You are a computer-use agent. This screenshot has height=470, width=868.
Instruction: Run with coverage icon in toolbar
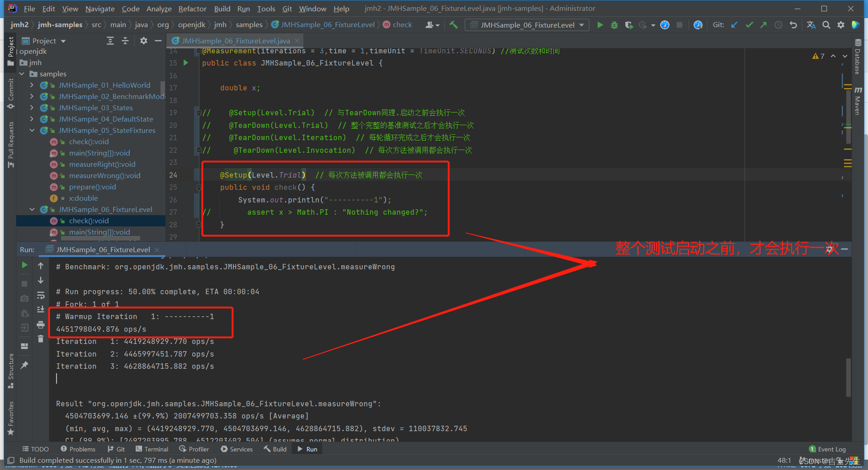coord(628,25)
